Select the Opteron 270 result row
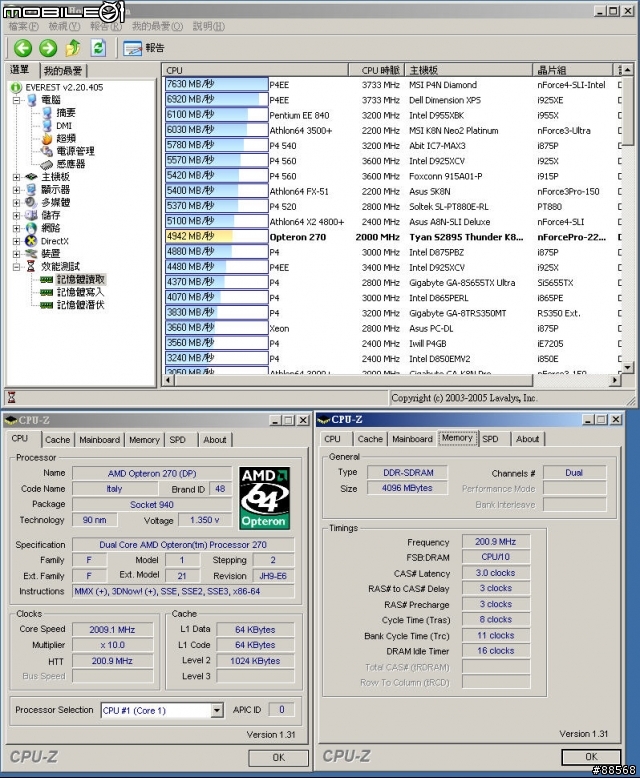The height and width of the screenshot is (778, 640). click(391, 237)
